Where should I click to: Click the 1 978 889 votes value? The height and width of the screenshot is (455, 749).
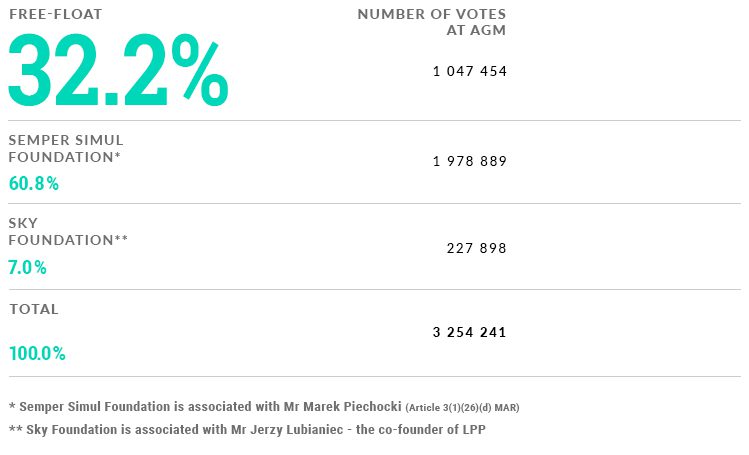(x=470, y=161)
